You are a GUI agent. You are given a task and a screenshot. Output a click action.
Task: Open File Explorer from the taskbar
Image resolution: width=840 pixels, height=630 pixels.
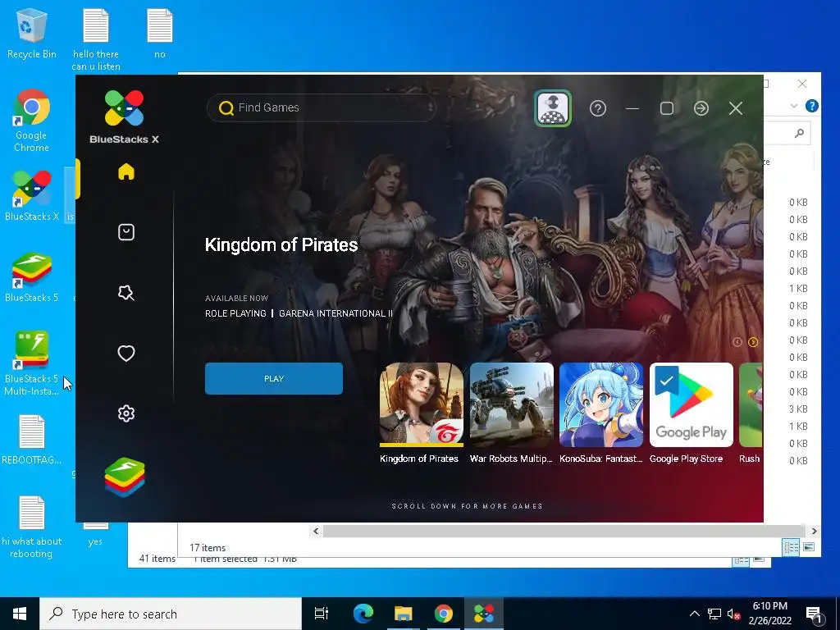pos(403,614)
